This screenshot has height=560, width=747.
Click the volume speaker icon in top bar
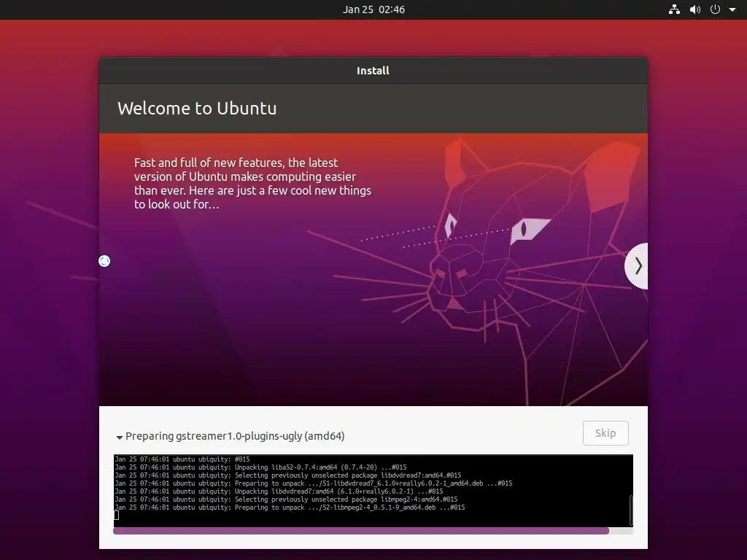(695, 9)
